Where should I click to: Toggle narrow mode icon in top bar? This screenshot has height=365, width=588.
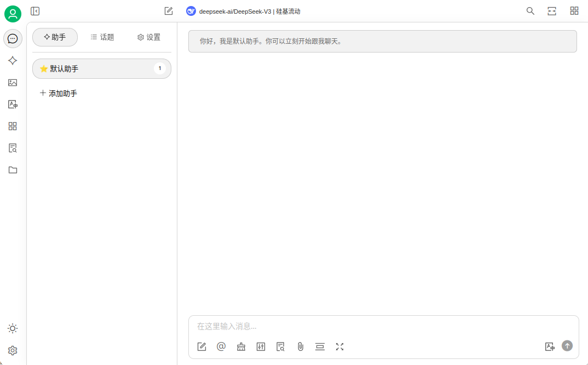click(552, 11)
